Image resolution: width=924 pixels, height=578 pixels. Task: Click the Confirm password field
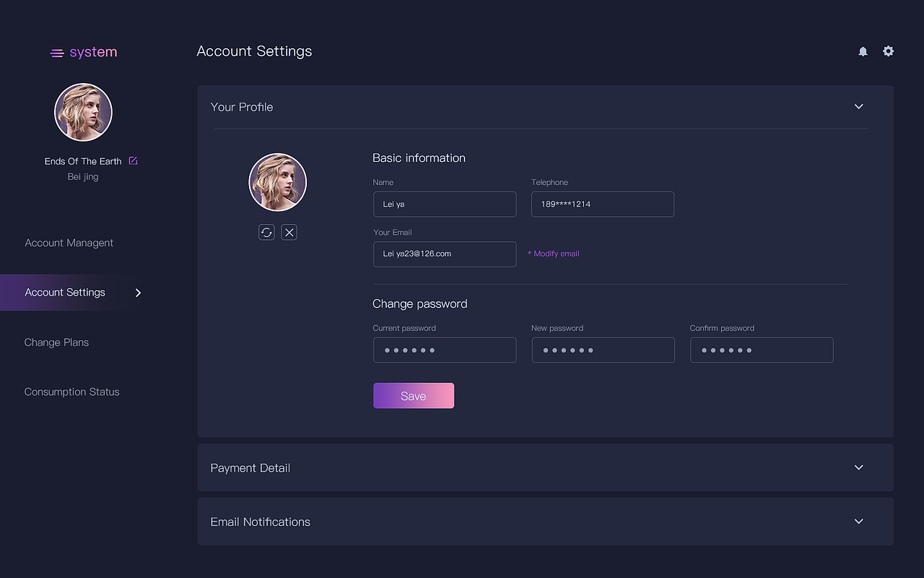tap(762, 350)
